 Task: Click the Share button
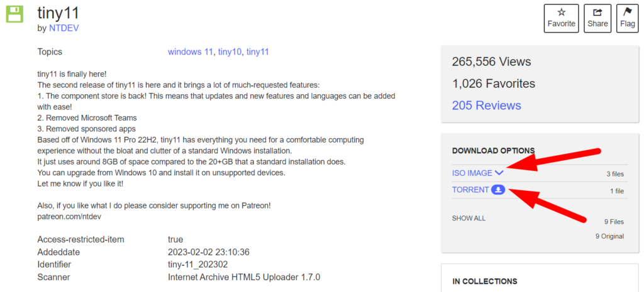tap(597, 18)
